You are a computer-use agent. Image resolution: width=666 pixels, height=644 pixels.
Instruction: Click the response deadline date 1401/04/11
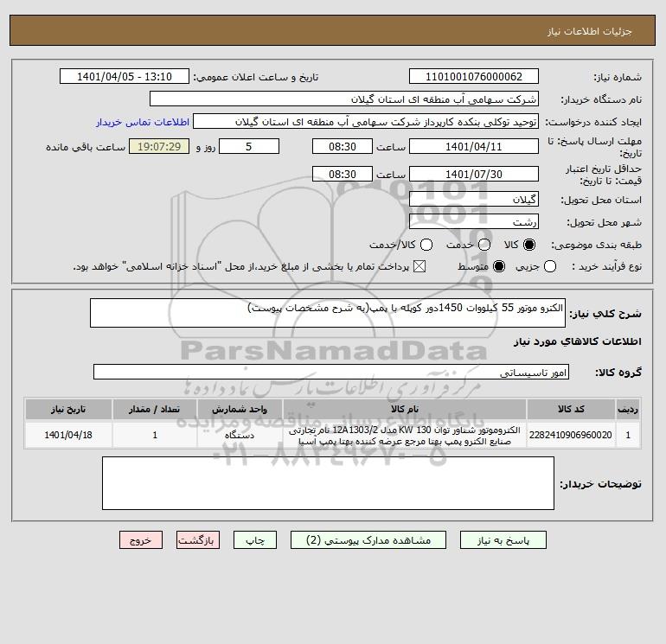point(474,146)
